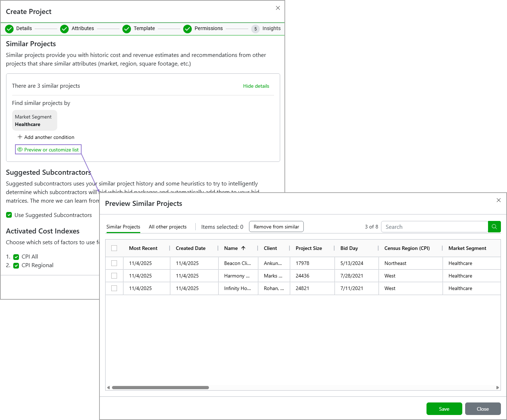Click the plus icon for Add another condition
The width and height of the screenshot is (507, 420).
[x=20, y=137]
